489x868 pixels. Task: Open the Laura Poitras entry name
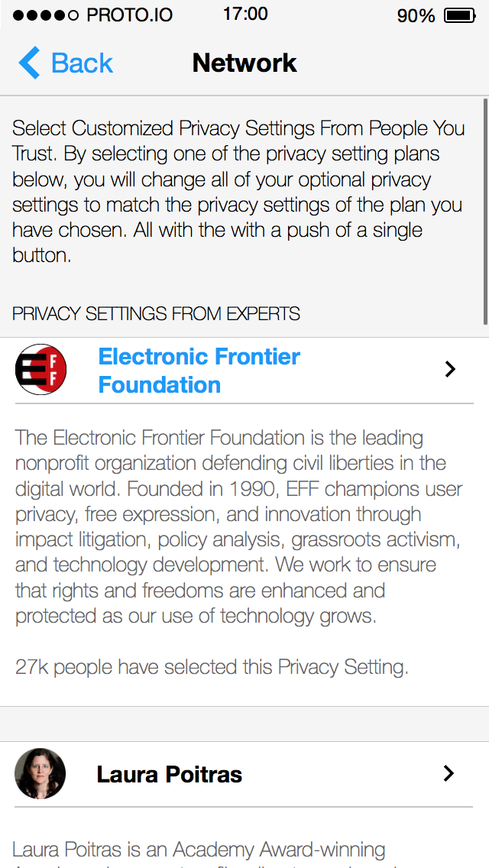coord(170,774)
